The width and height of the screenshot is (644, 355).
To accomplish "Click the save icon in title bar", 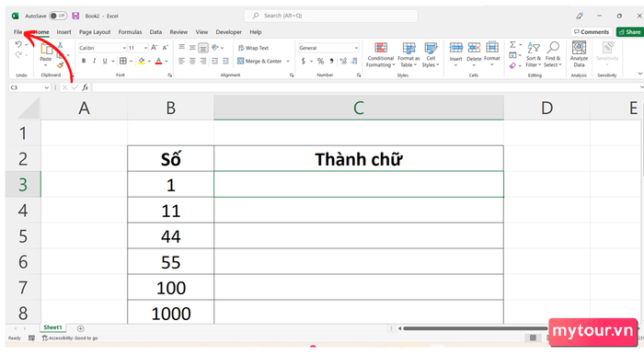I will 75,16.
